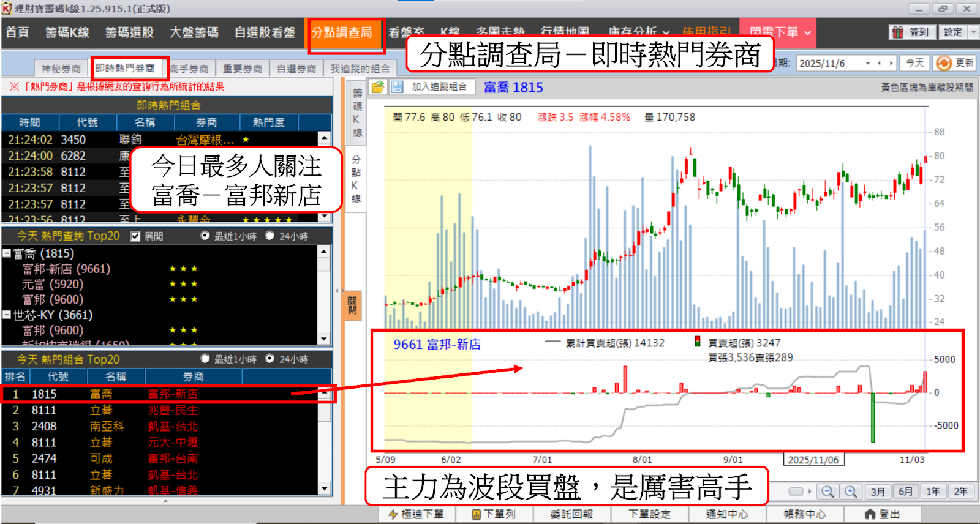Zoom out the chart with minus magnifier

[x=827, y=492]
